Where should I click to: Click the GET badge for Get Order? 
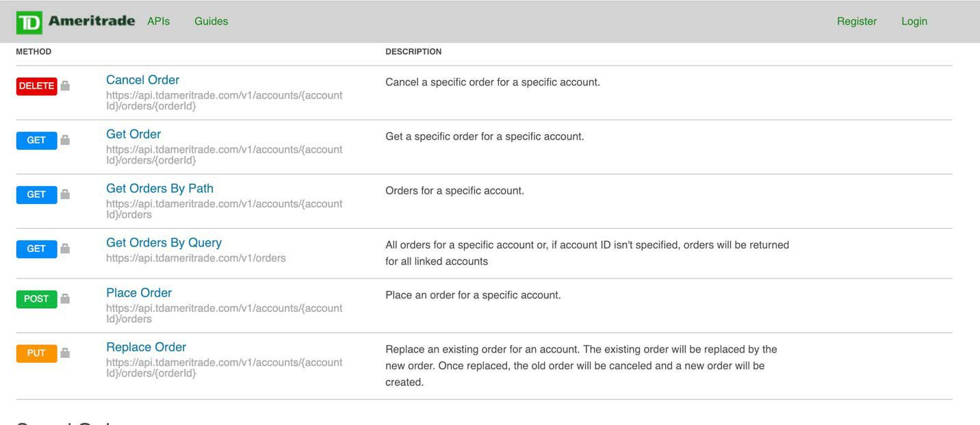pyautogui.click(x=36, y=140)
